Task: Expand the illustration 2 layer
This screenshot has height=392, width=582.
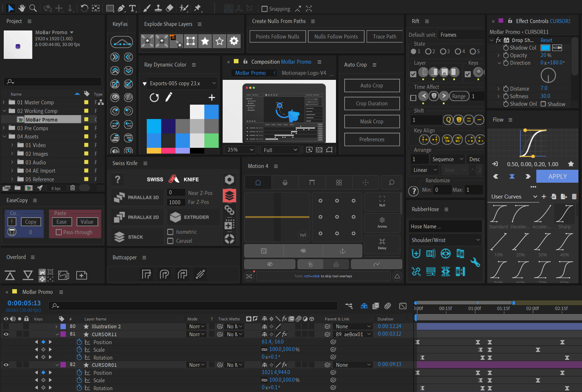Action: point(56,327)
